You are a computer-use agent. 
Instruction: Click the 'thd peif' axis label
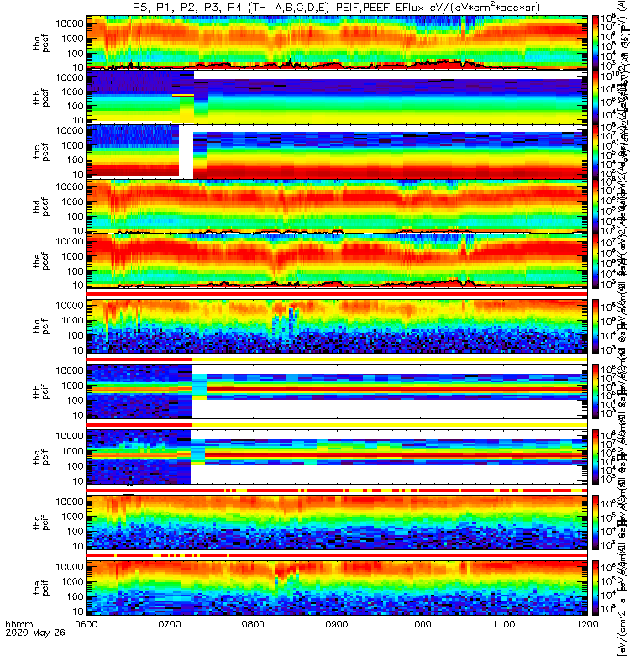(x=41, y=522)
